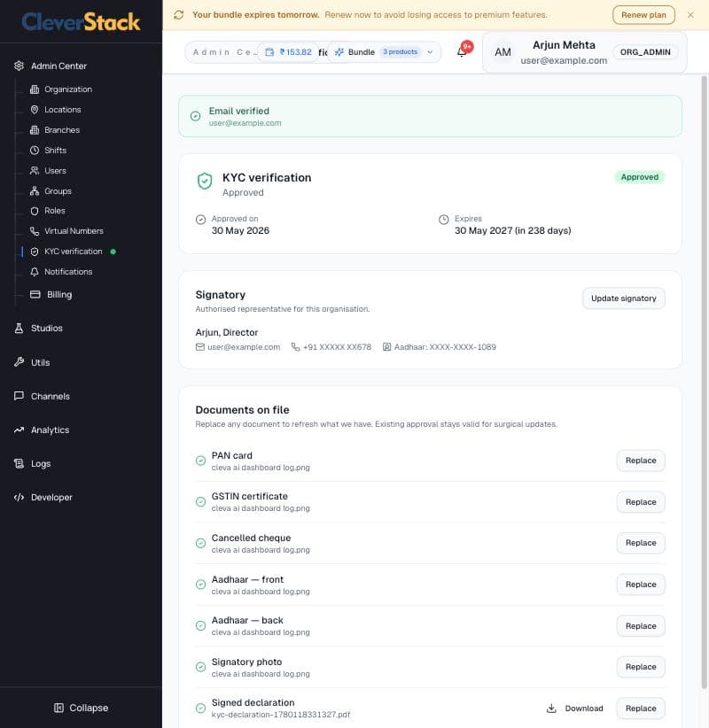Image resolution: width=709 pixels, height=728 pixels.
Task: Click the Studios flask icon
Action: point(19,329)
